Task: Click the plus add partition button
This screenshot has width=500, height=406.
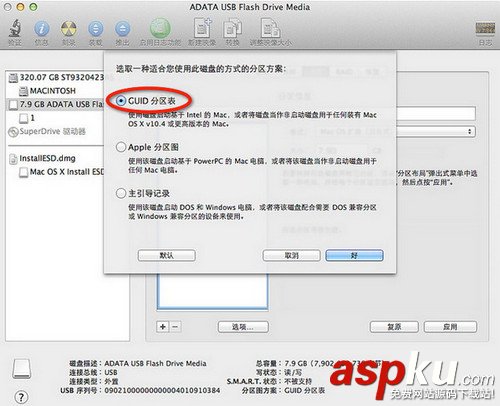Action: click(163, 327)
